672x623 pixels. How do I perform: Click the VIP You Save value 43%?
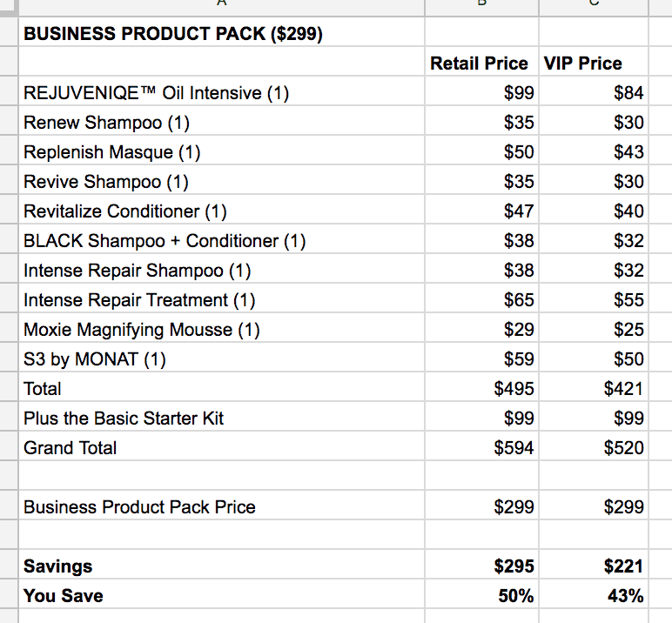626,596
